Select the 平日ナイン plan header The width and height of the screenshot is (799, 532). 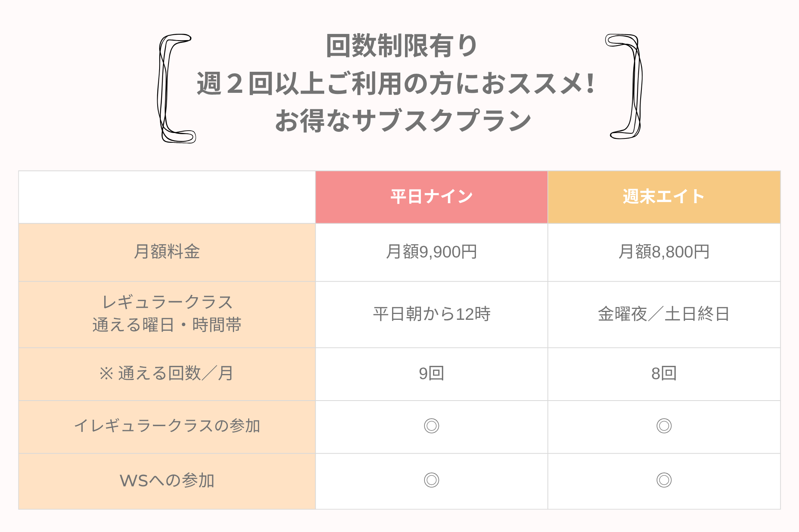pyautogui.click(x=431, y=197)
